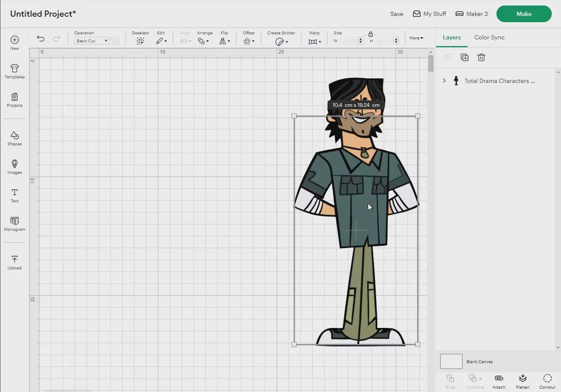Click the top-left selection handle
Screen dimensions: 561x392
pos(294,116)
